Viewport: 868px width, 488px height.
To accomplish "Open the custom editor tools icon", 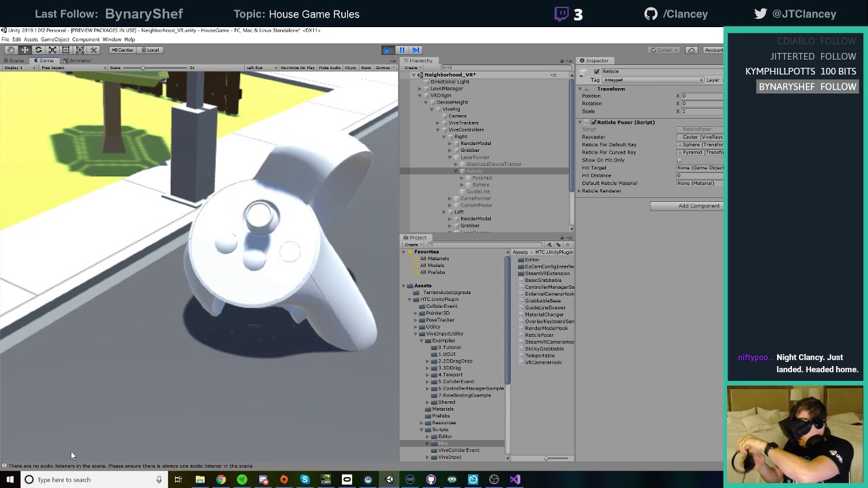I will coord(94,50).
